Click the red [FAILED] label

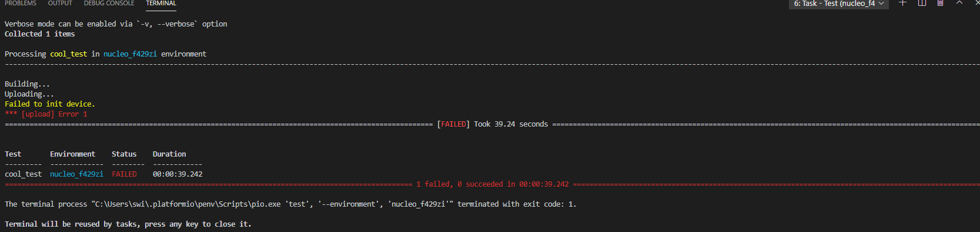coord(453,124)
